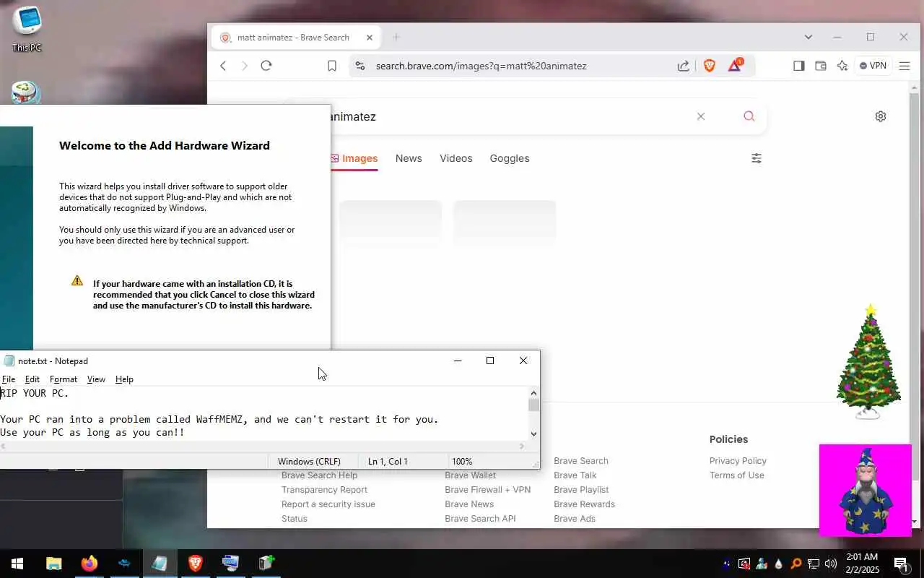Click 'RIP YOUR PC.' line in Notepad
This screenshot has width=924, height=578.
click(35, 393)
